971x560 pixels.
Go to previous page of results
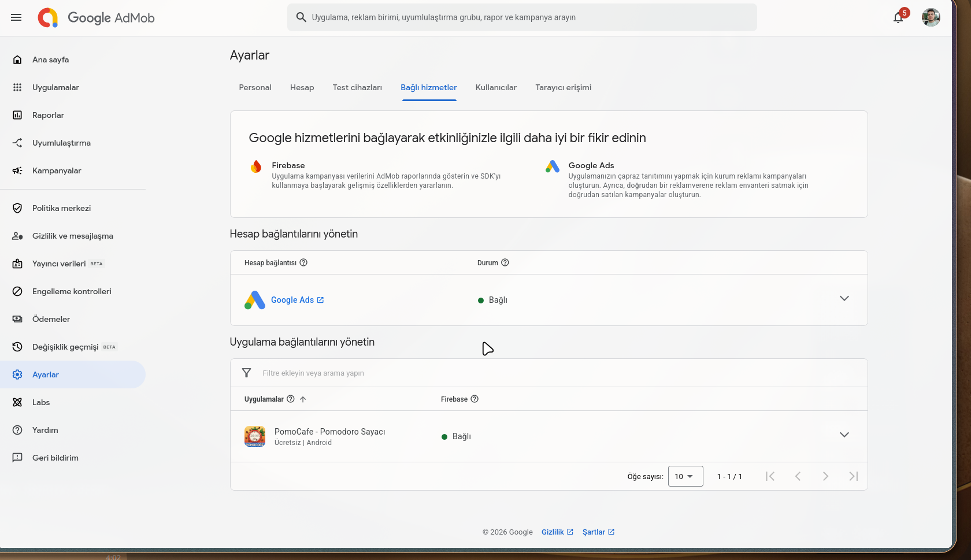(798, 476)
